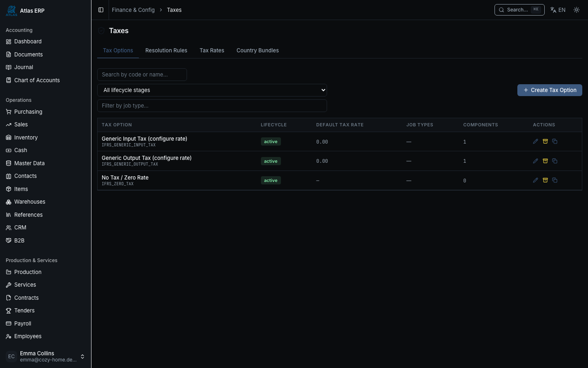Click the Journal book icon in sidebar
Image resolution: width=588 pixels, height=368 pixels.
pyautogui.click(x=9, y=67)
